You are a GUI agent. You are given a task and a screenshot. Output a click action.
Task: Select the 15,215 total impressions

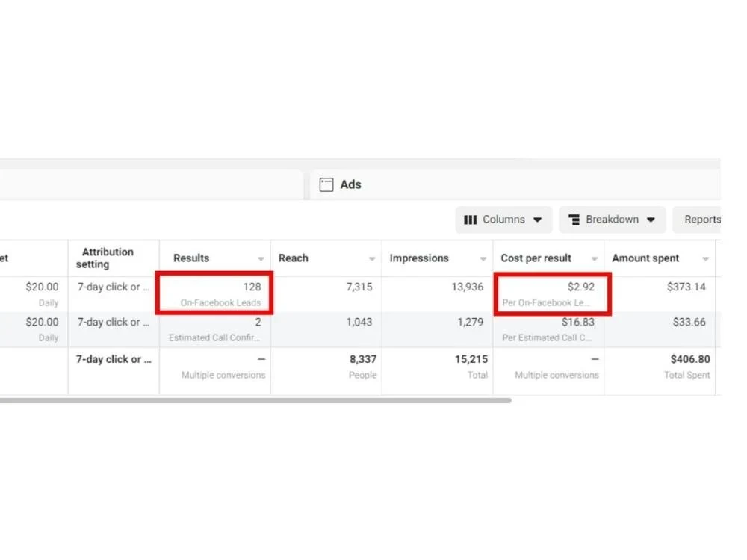coord(471,359)
